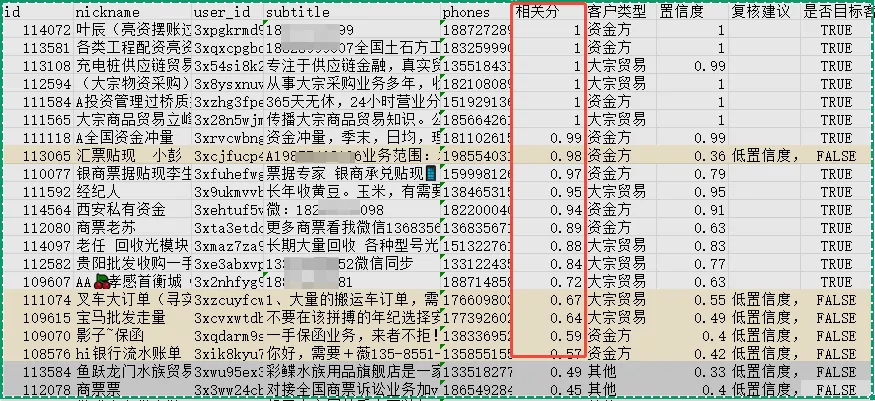The image size is (875, 401).
Task: Click 相关分 cell with value 0.84
Action: coord(549,263)
